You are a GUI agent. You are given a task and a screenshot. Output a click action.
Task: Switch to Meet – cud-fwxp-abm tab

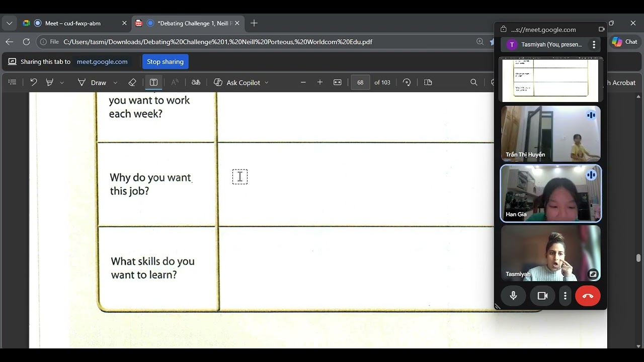(x=73, y=23)
